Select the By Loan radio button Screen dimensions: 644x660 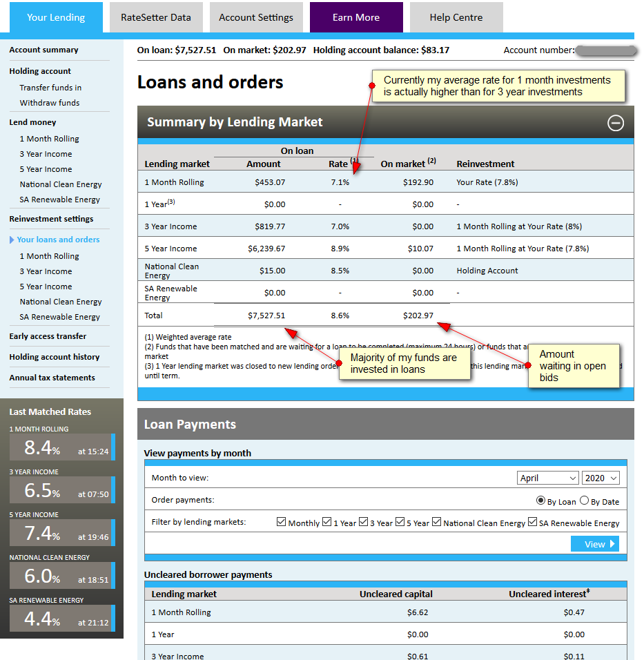pyautogui.click(x=540, y=501)
